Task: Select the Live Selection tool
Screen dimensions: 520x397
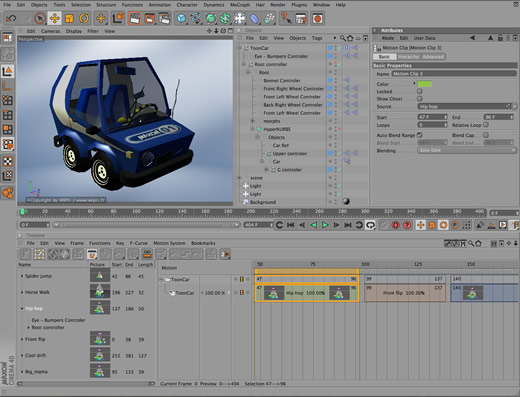Action: point(40,18)
